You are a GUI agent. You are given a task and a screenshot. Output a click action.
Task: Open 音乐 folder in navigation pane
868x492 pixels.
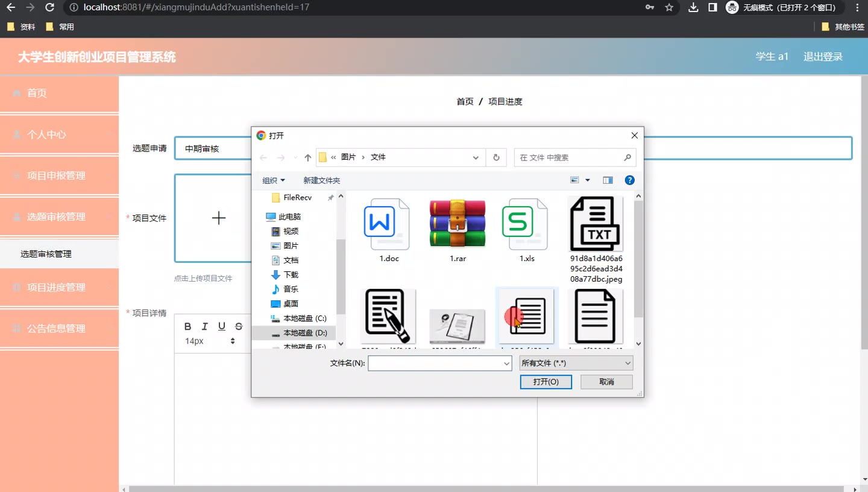[x=291, y=289]
